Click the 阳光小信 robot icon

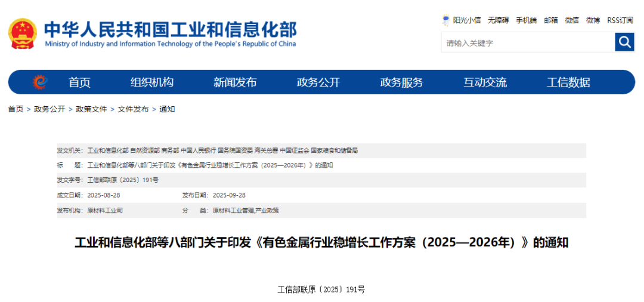pos(445,20)
